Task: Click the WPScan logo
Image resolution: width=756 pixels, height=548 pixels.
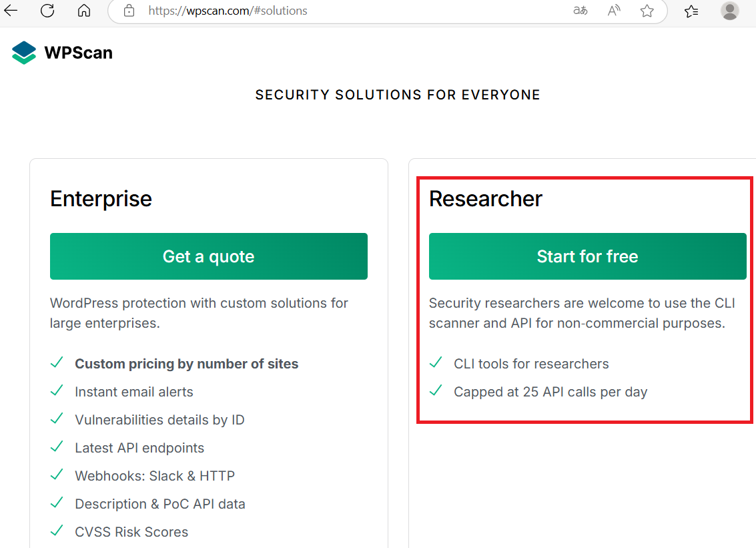Action: pyautogui.click(x=62, y=53)
